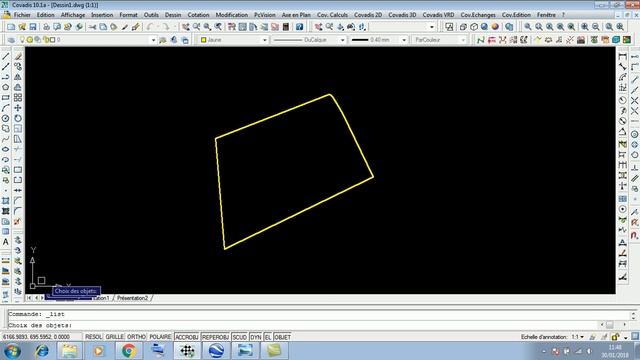Open the Fichier menu
The image size is (640, 360).
click(22, 15)
